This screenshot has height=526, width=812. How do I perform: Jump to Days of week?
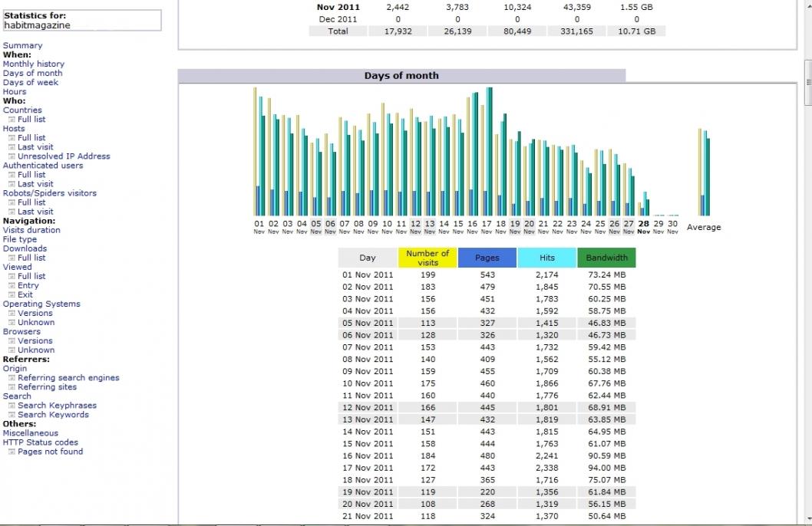[x=31, y=82]
